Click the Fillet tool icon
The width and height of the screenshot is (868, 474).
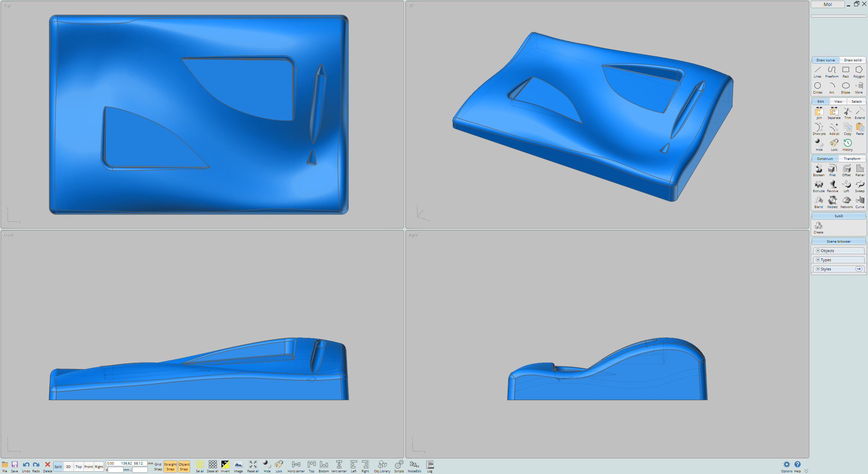(x=832, y=169)
